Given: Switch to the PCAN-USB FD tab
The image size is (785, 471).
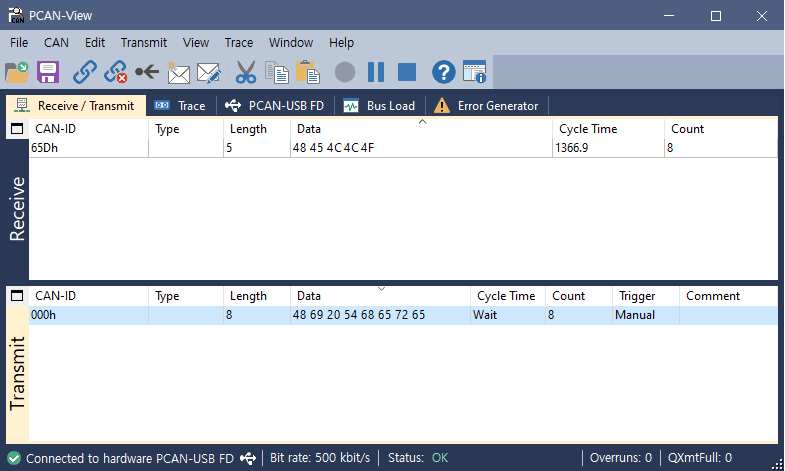Looking at the screenshot, I should tap(275, 106).
